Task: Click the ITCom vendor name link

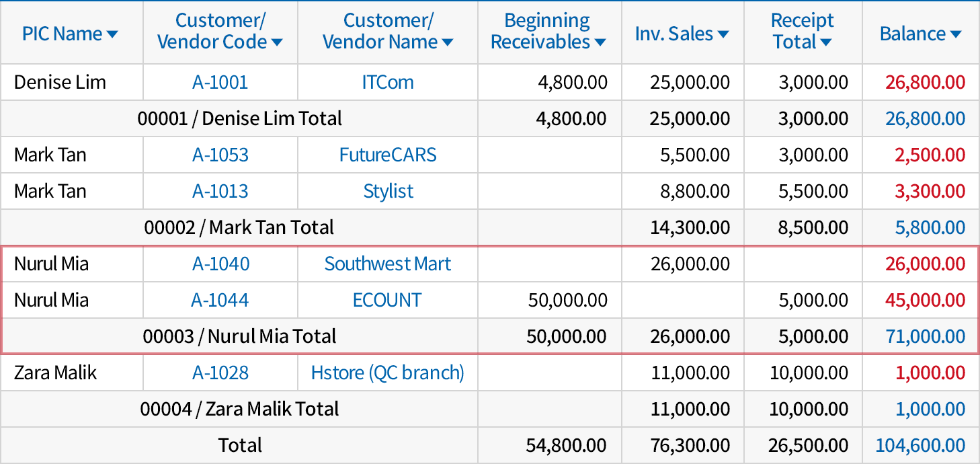Action: pyautogui.click(x=388, y=83)
